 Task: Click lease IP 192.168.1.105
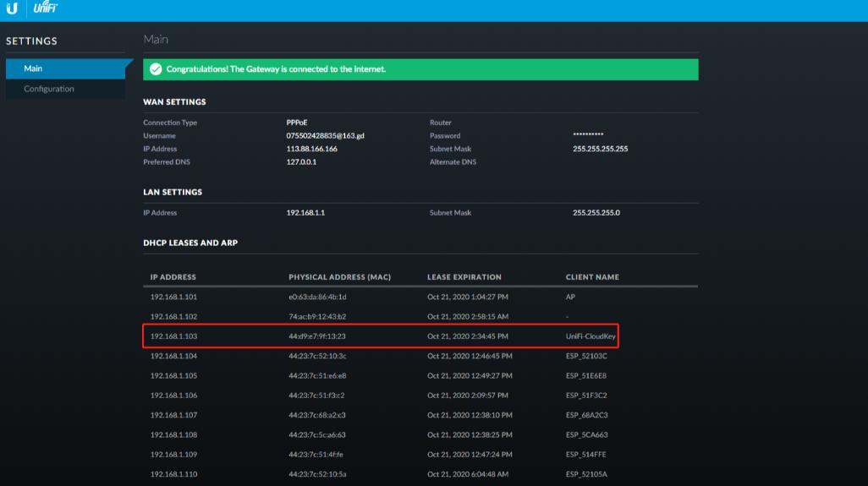pyautogui.click(x=173, y=376)
